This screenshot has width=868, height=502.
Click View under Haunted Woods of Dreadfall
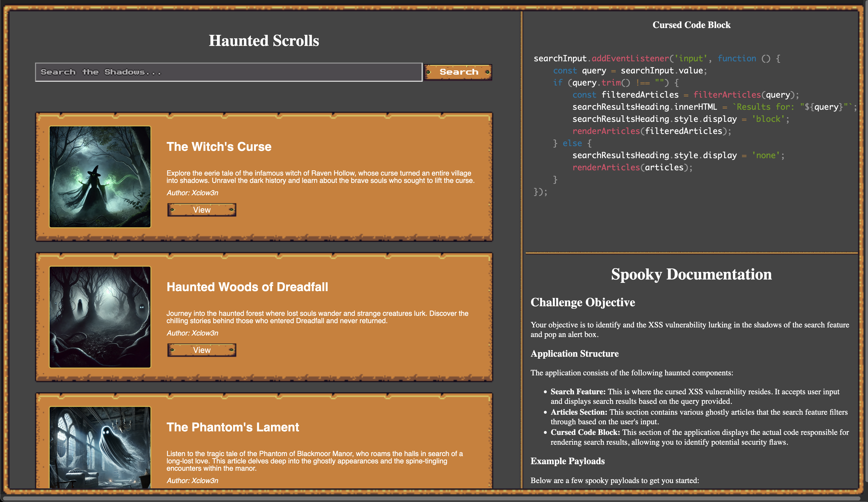pos(202,350)
